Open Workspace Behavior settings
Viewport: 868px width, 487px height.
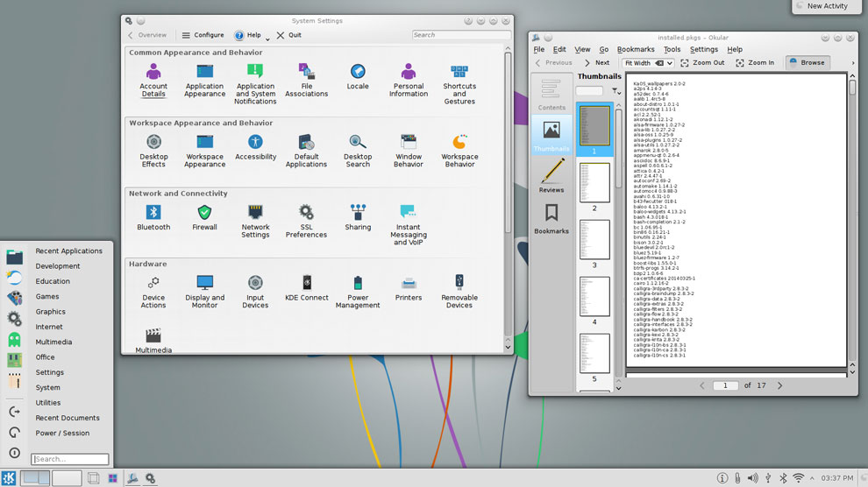pyautogui.click(x=459, y=151)
